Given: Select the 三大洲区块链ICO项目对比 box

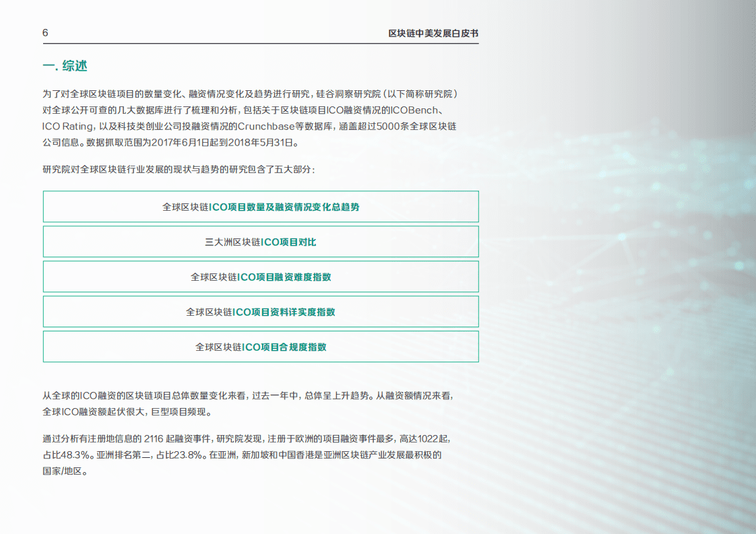Looking at the screenshot, I should point(261,241).
